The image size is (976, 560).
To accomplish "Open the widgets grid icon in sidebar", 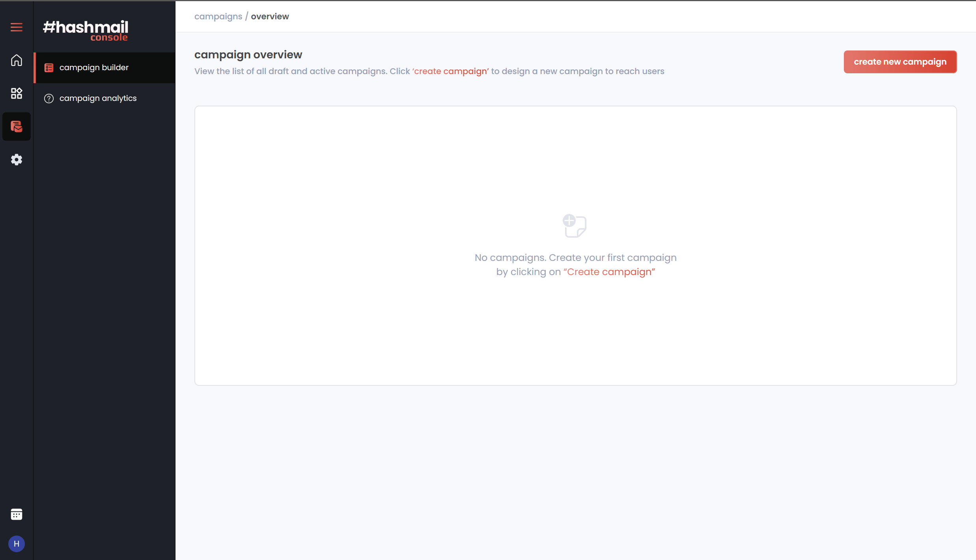I will click(16, 93).
